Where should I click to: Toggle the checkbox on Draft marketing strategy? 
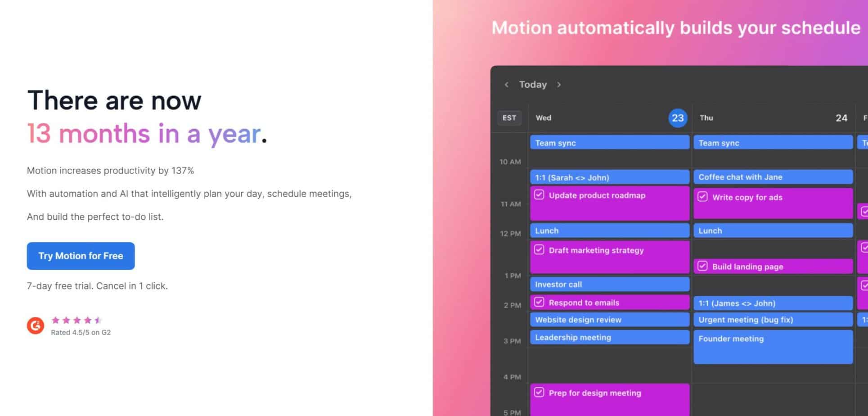click(540, 249)
